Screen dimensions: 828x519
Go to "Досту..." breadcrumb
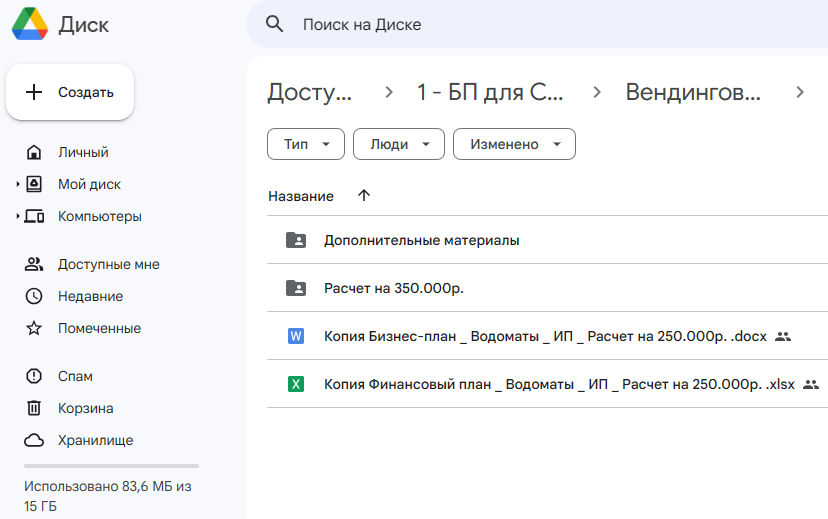309,92
